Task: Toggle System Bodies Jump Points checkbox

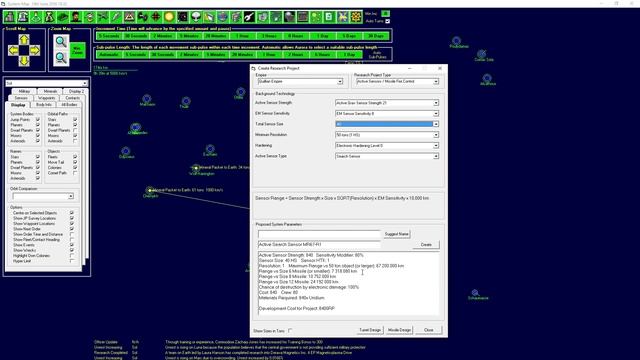Action: tap(38, 120)
